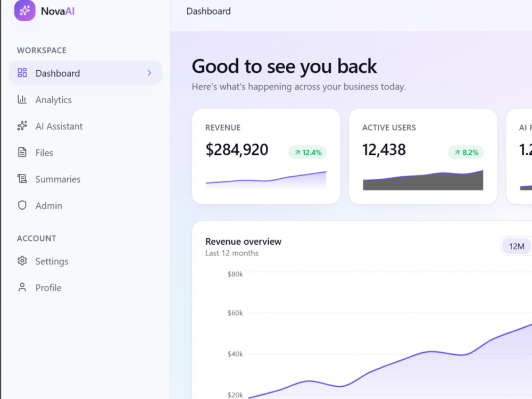532x399 pixels.
Task: Click the Profile person icon
Action: [22, 287]
